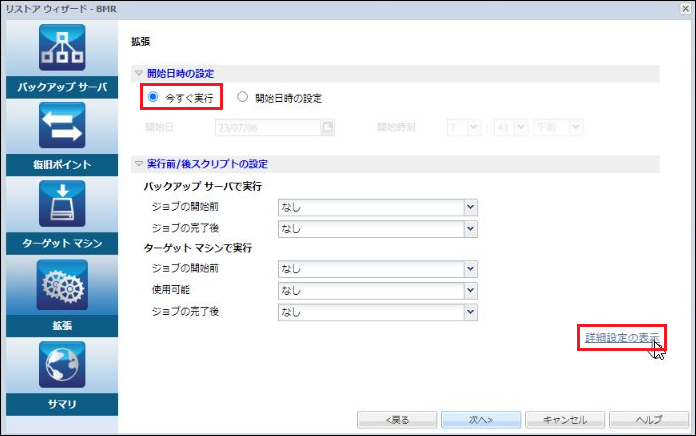Choose the 開始日時の設定 radio option
The height and width of the screenshot is (436, 696).
click(x=242, y=97)
